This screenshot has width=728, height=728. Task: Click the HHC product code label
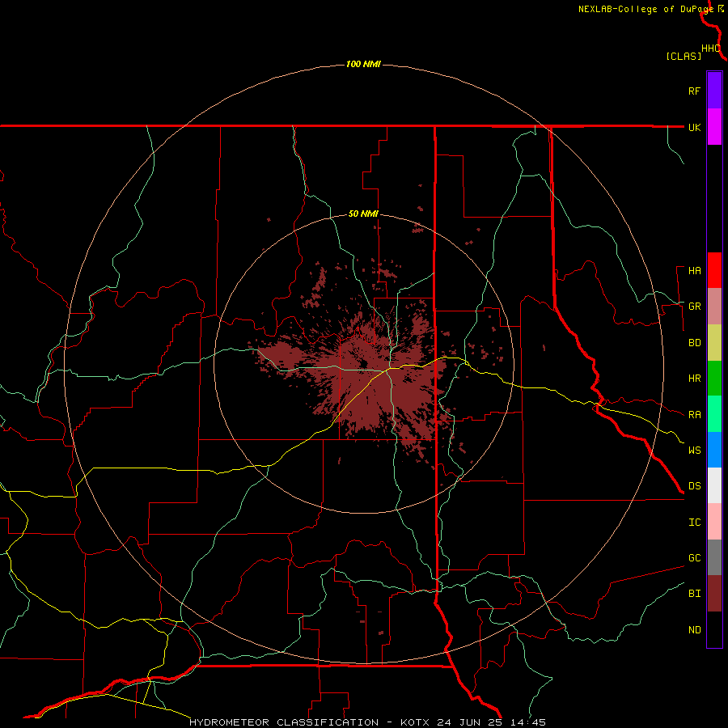pyautogui.click(x=711, y=49)
